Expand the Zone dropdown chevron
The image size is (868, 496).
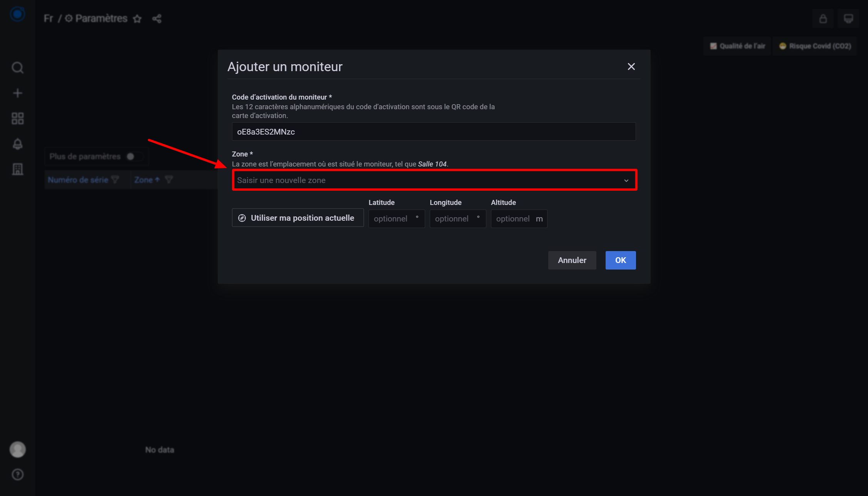(626, 180)
